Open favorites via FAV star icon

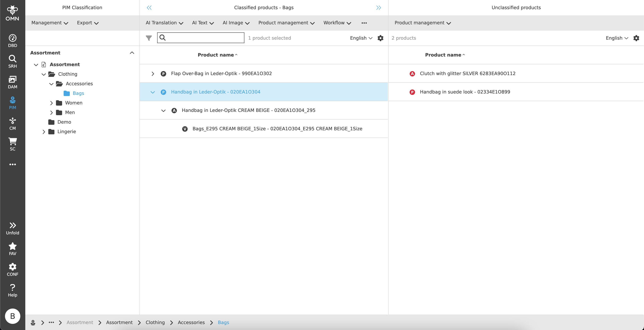[12, 249]
